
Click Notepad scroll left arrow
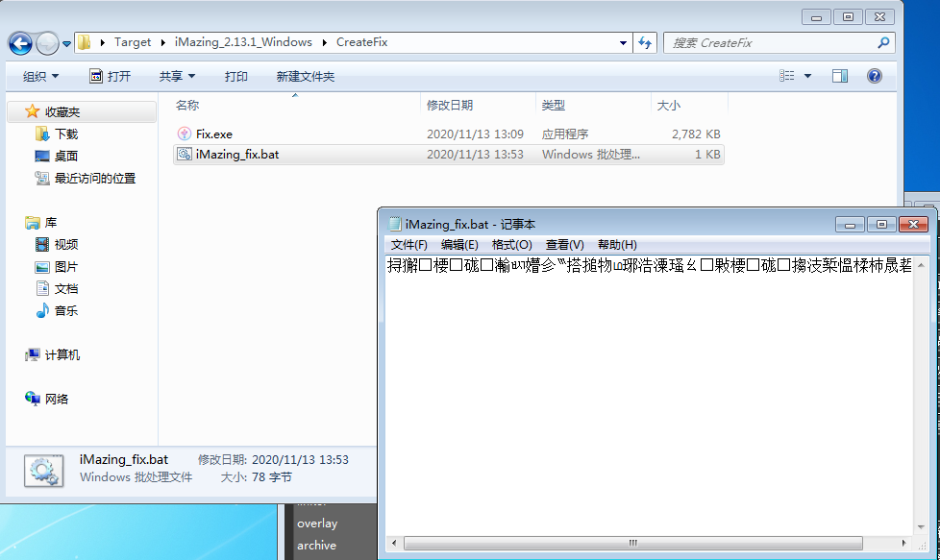(x=394, y=544)
